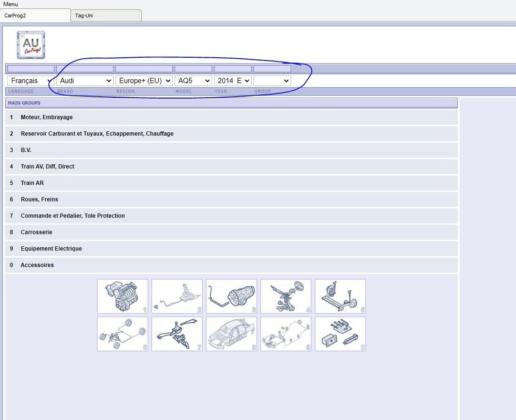The image size is (516, 420).
Task: Open the Menu in the top bar
Action: [11, 4]
